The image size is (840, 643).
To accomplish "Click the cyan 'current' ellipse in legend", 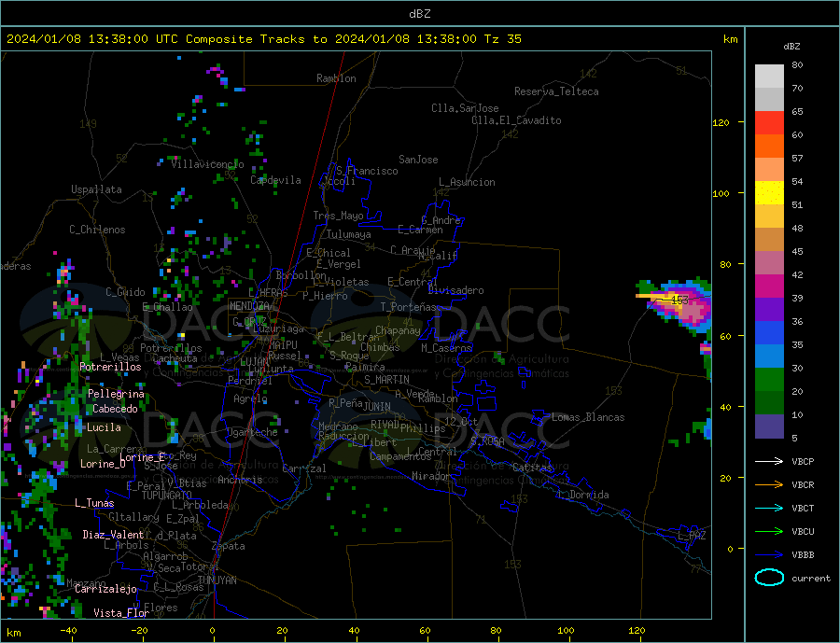I will tap(769, 578).
